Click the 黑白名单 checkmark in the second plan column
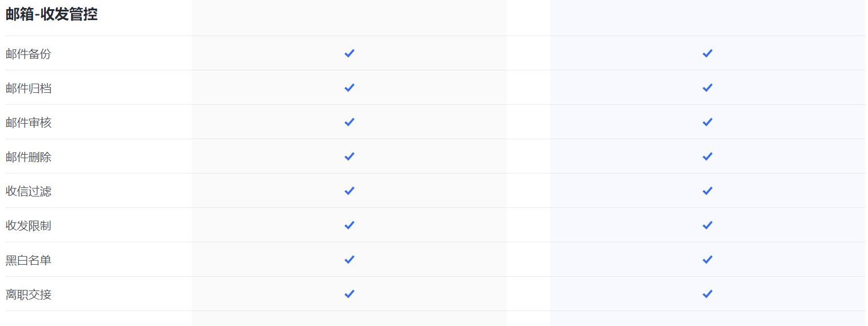This screenshot has height=326, width=868. coord(708,260)
